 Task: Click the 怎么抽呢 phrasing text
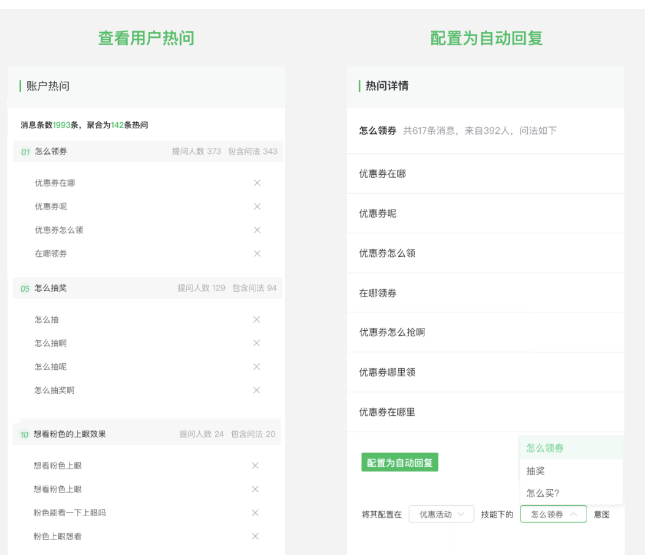50,366
